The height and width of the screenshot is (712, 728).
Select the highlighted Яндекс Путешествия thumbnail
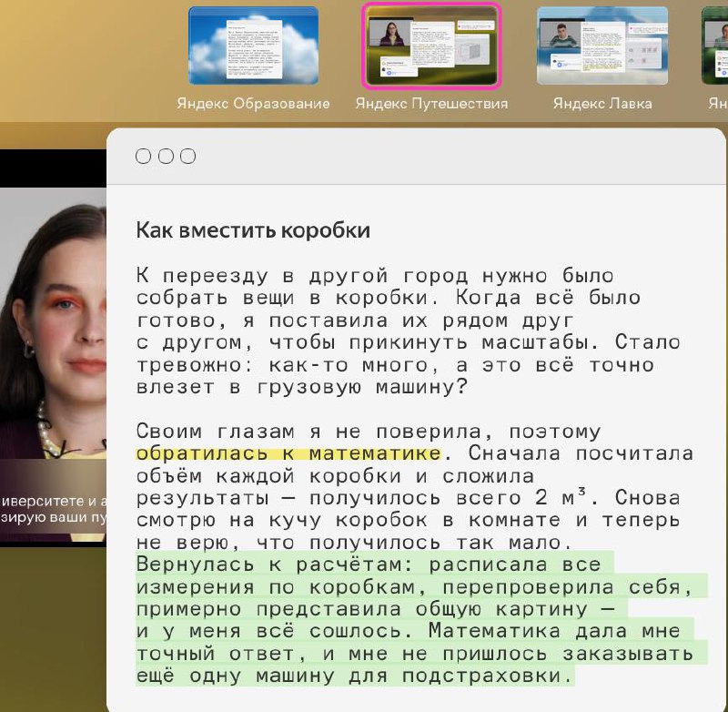pyautogui.click(x=431, y=46)
